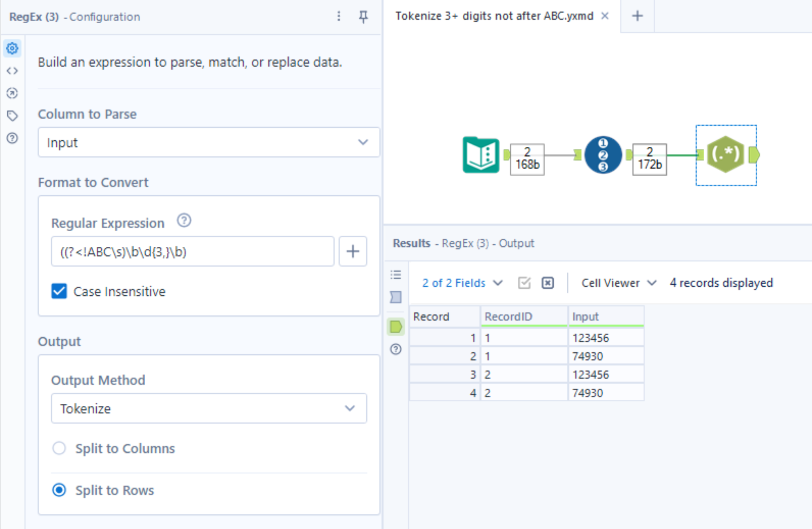This screenshot has height=529, width=812.
Task: Open the Column to Parse dropdown
Action: 209,142
